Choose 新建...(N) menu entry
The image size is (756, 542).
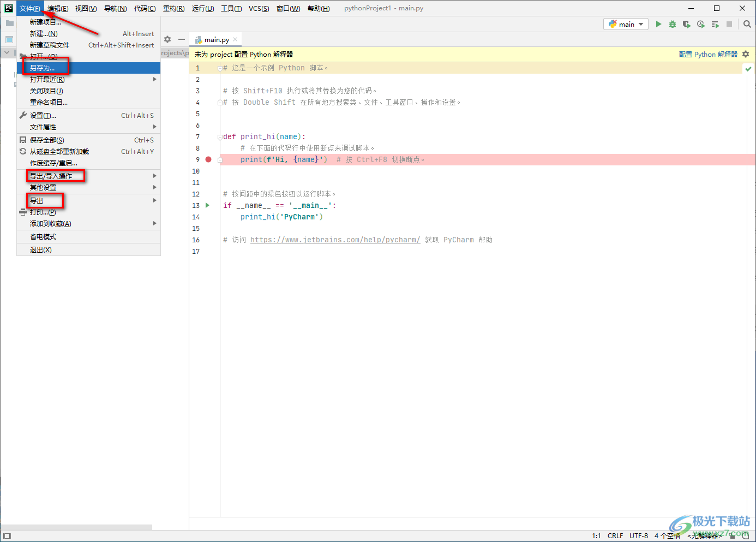[88, 33]
